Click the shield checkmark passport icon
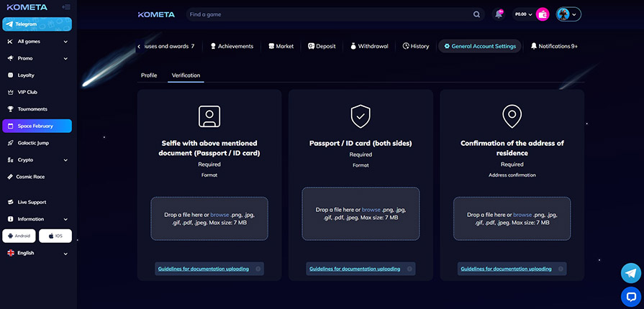Screen dimensions: 644x309 [x=360, y=116]
